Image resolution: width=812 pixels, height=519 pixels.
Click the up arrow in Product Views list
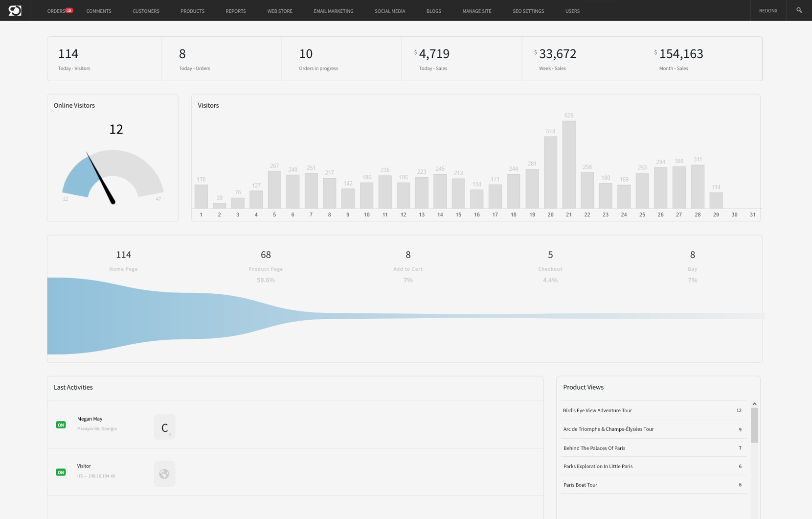tap(754, 403)
